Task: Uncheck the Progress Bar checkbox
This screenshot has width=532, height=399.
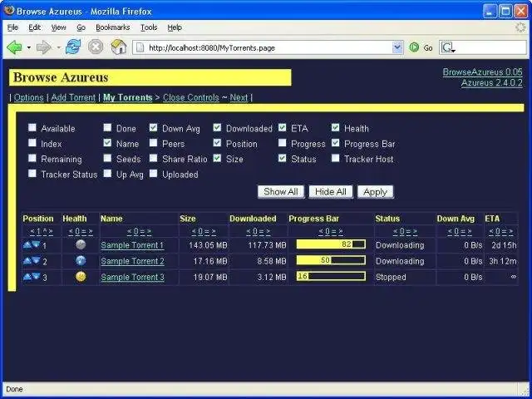Action: tap(336, 143)
